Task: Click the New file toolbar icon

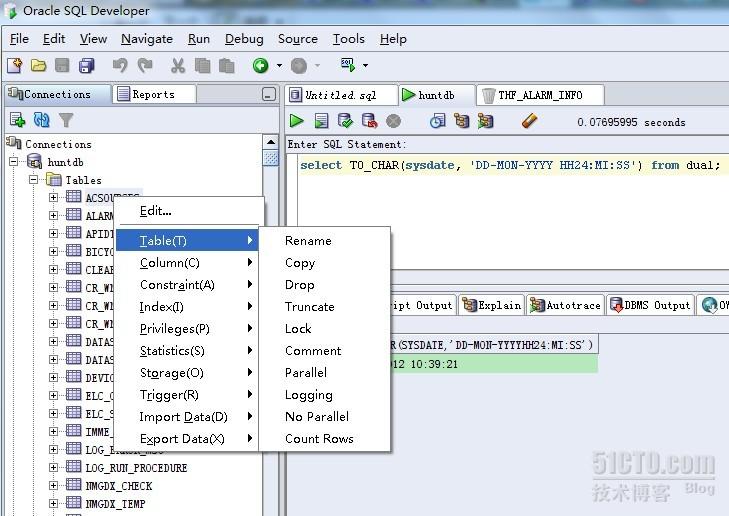Action: 15,66
